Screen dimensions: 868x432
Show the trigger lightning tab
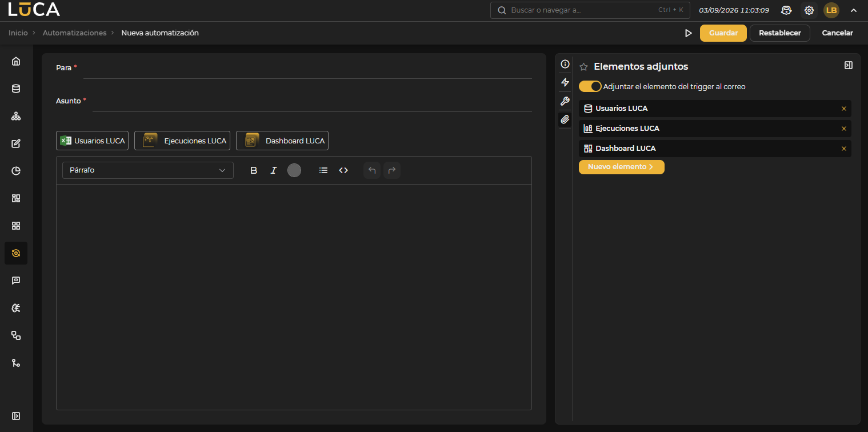pos(565,82)
